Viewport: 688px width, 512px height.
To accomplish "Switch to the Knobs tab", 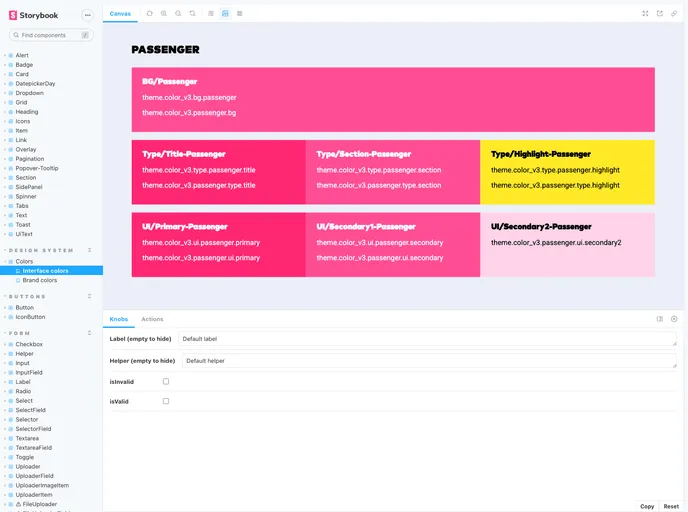I will click(x=118, y=319).
